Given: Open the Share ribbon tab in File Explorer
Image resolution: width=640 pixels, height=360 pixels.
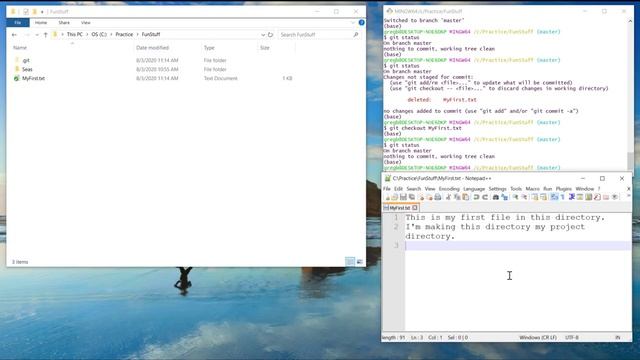Looking at the screenshot, I should 64,23.
